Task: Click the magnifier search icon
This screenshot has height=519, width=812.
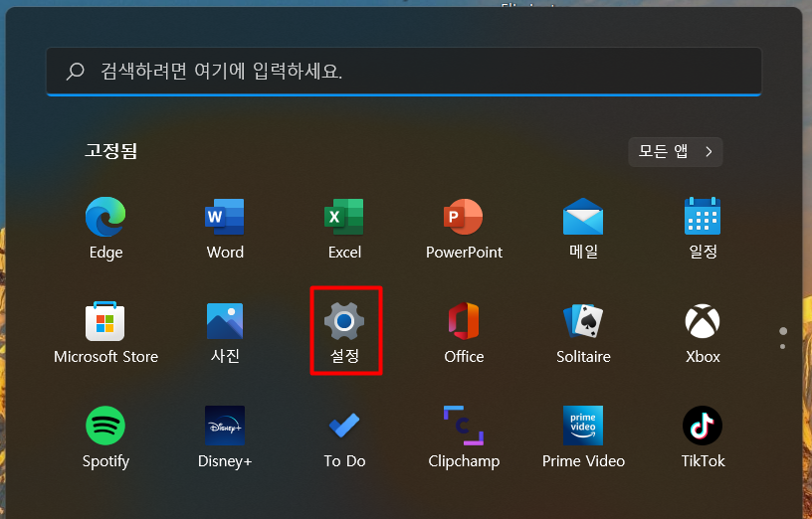Action: tap(76, 71)
